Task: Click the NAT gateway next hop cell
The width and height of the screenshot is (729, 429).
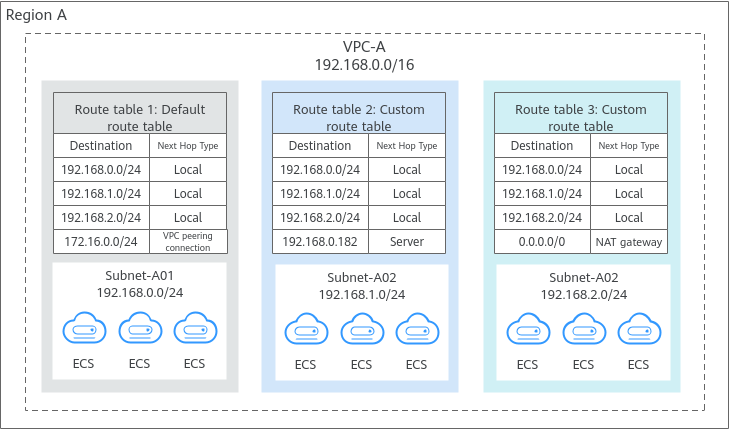Action: [x=628, y=242]
